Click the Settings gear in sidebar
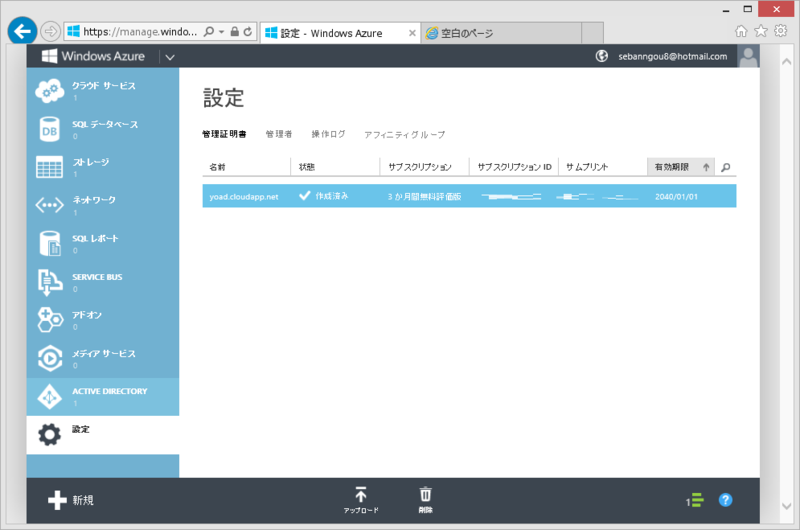800x530 pixels. [x=49, y=435]
